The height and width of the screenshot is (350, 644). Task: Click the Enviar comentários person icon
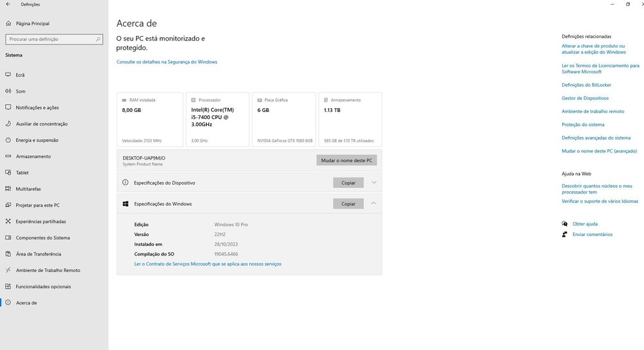click(x=565, y=234)
